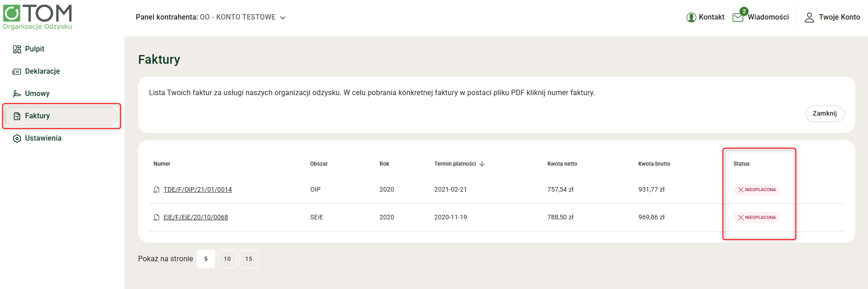Click the Deklaracje sidebar icon
The width and height of the screenshot is (868, 289).
pos(17,71)
